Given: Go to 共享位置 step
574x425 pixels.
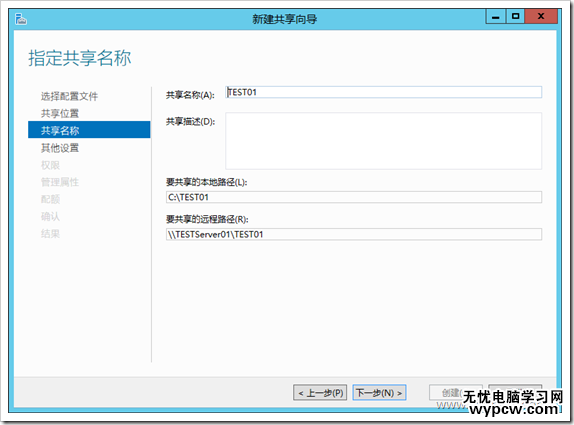Looking at the screenshot, I should [60, 113].
